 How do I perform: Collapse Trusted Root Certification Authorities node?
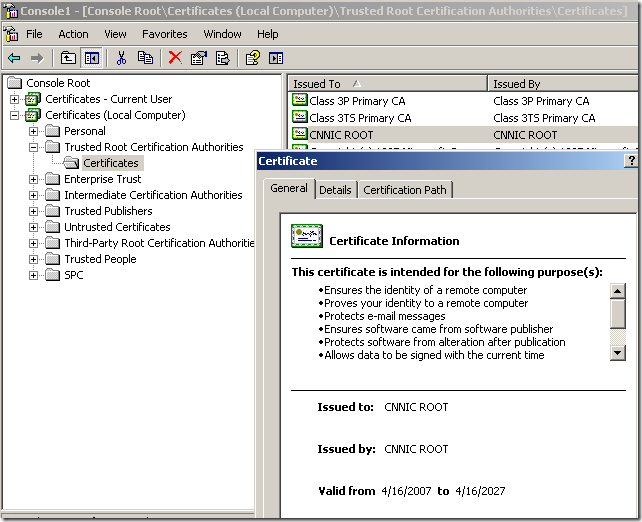pos(34,147)
